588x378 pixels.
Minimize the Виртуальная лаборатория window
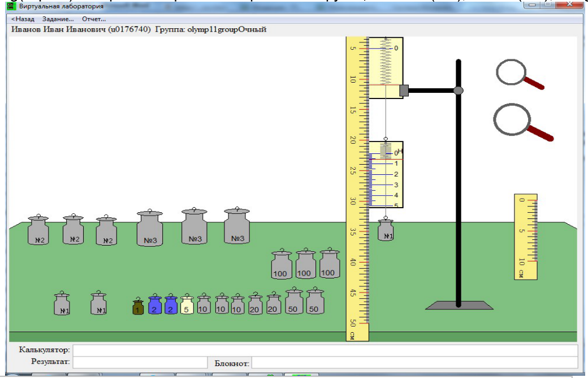(x=531, y=4)
